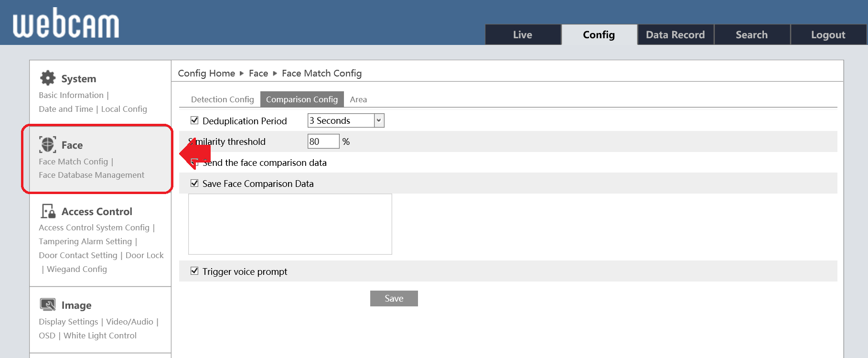Click the webcam logo
The height and width of the screenshot is (358, 868).
coord(66,23)
